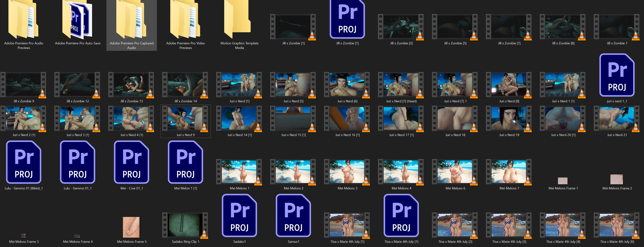Click the "Juri x Nerd [8]" file name
This screenshot has width=644, height=247.
click(509, 101)
